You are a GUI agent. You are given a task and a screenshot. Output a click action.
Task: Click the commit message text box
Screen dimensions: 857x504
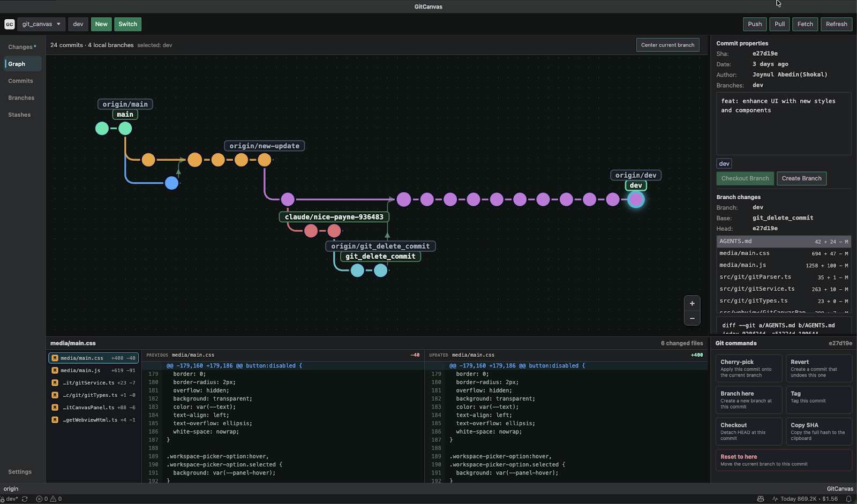pos(784,124)
